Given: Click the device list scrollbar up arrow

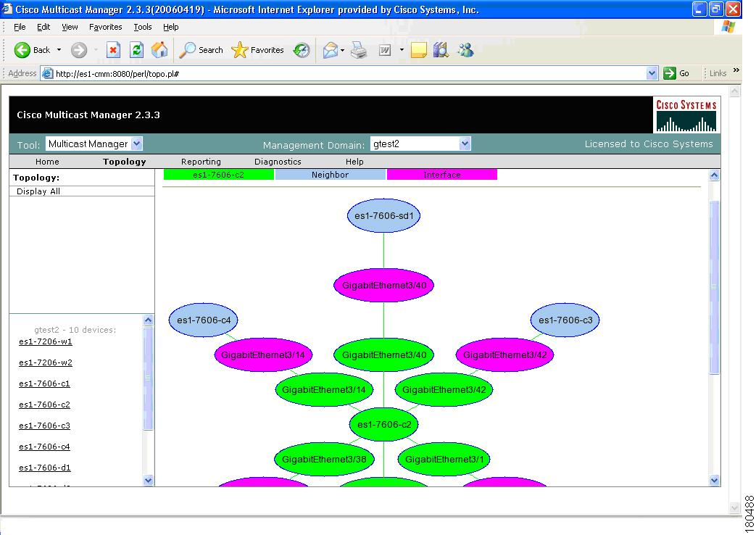Looking at the screenshot, I should coord(148,320).
